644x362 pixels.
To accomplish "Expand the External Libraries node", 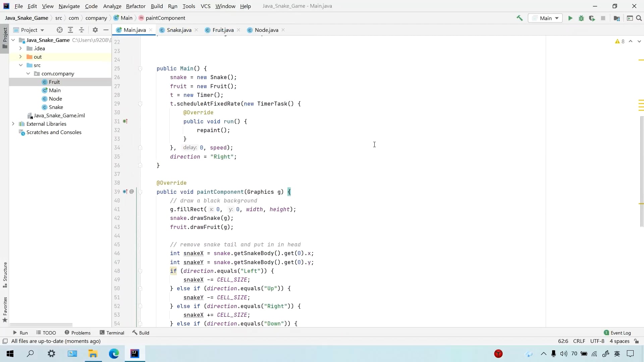I will pyautogui.click(x=13, y=124).
